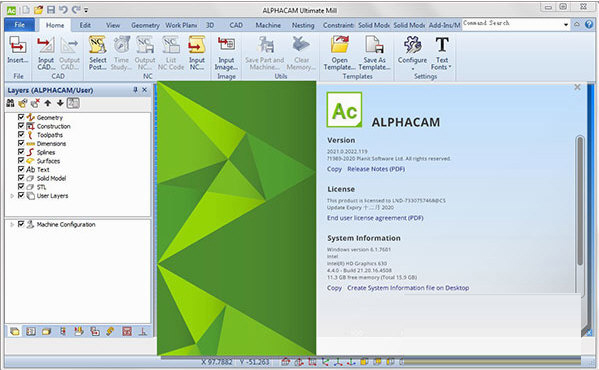Click the Input NC scroll icon

point(197,45)
